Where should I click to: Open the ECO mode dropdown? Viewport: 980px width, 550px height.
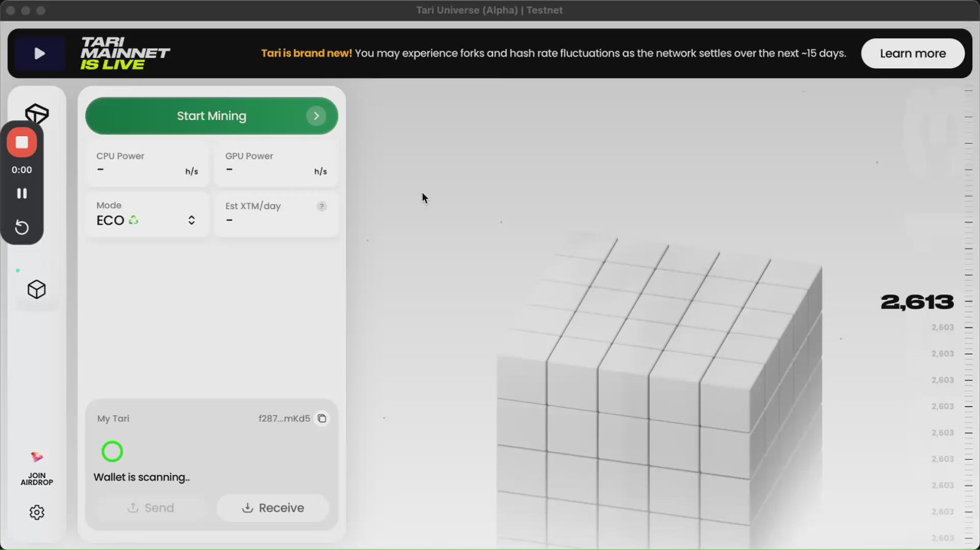147,213
